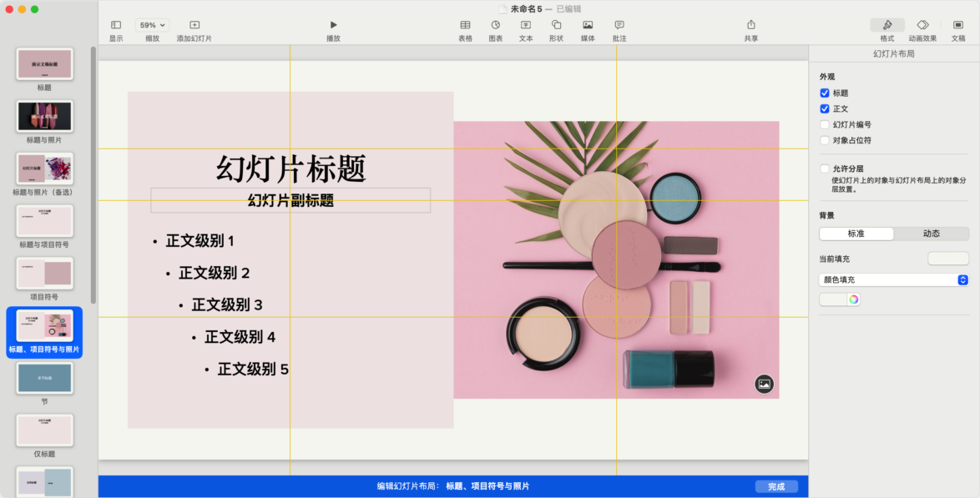Select the 标题与照片 layout thumbnail

44,116
